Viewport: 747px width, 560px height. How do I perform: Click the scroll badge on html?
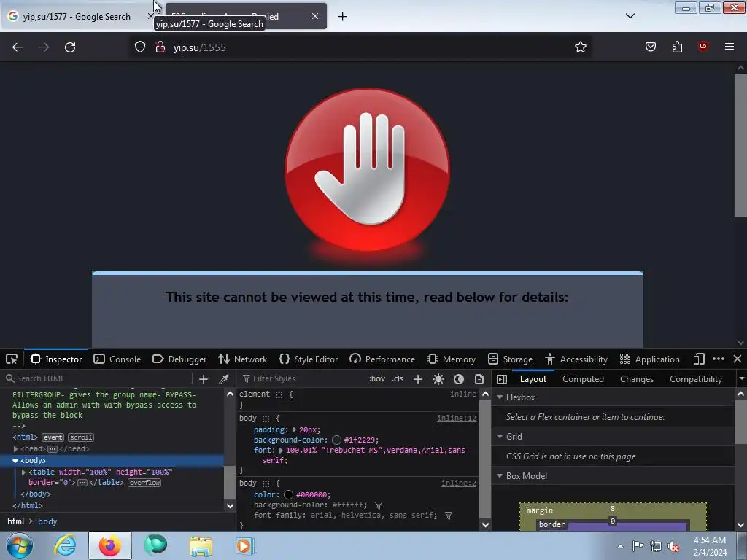tap(81, 437)
